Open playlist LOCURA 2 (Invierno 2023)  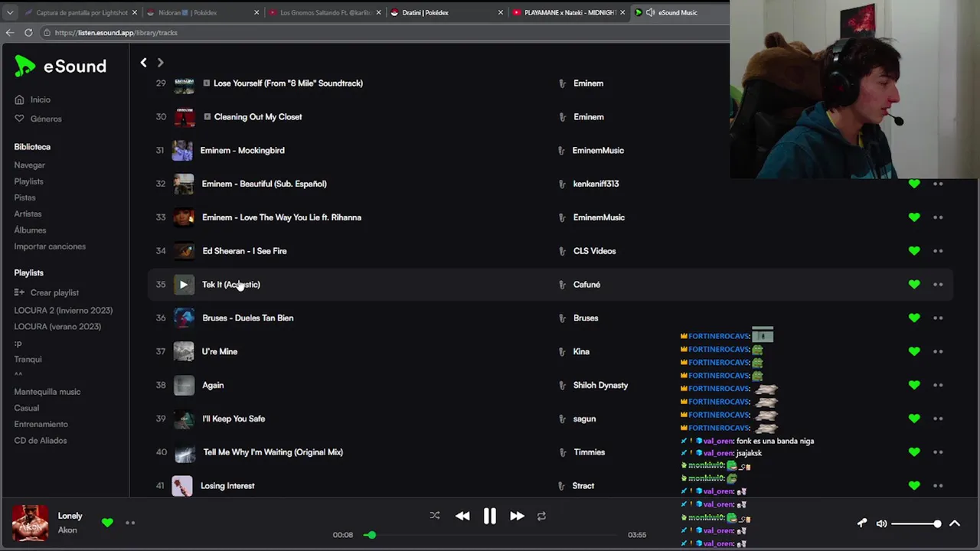point(64,310)
